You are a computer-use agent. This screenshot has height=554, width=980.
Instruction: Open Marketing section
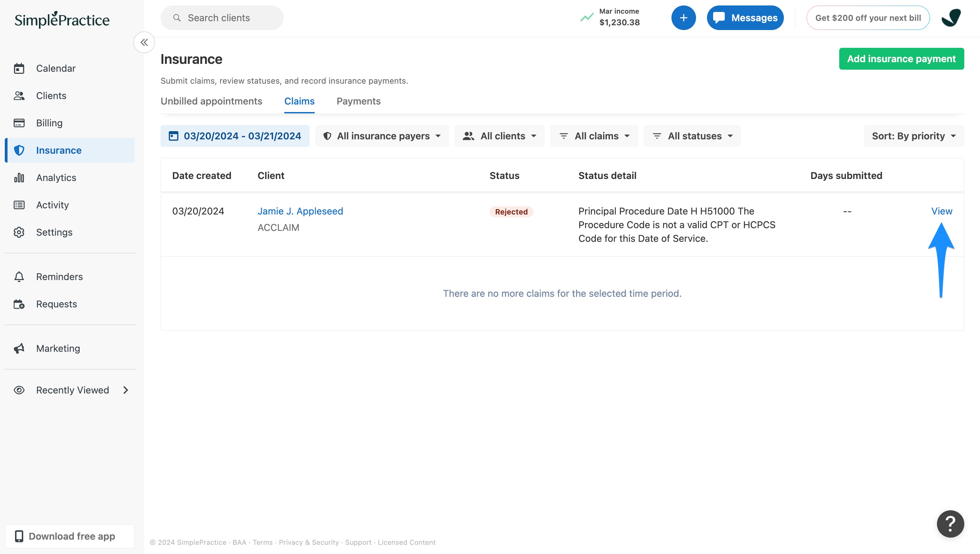point(70,348)
